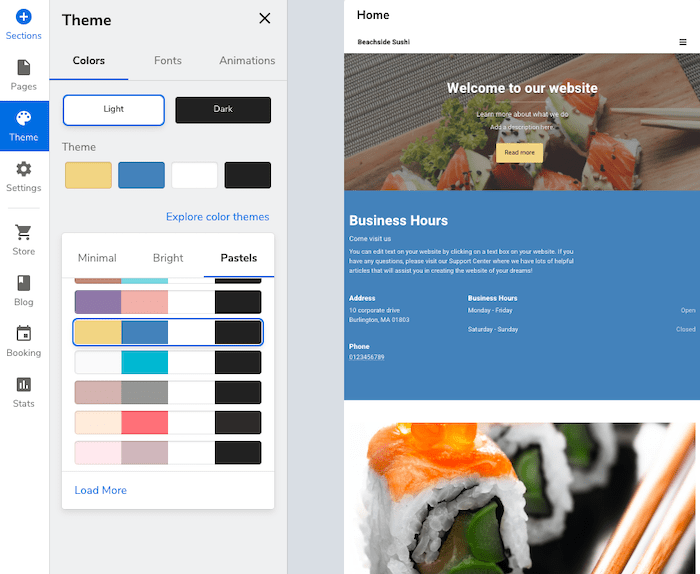
Task: Select the Pastels color themes tab
Action: click(239, 258)
